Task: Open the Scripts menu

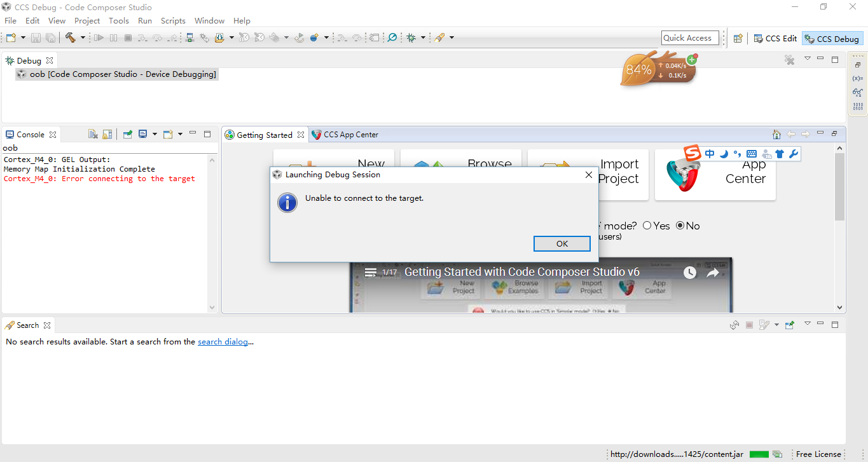Action: coord(173,20)
